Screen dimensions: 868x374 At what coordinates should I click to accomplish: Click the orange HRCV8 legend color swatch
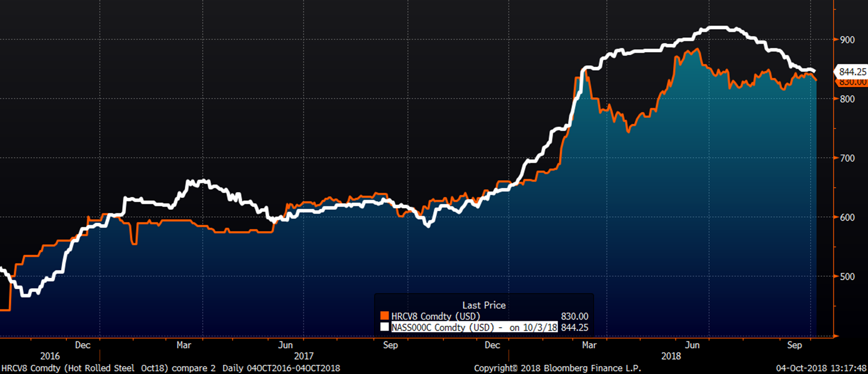click(384, 316)
